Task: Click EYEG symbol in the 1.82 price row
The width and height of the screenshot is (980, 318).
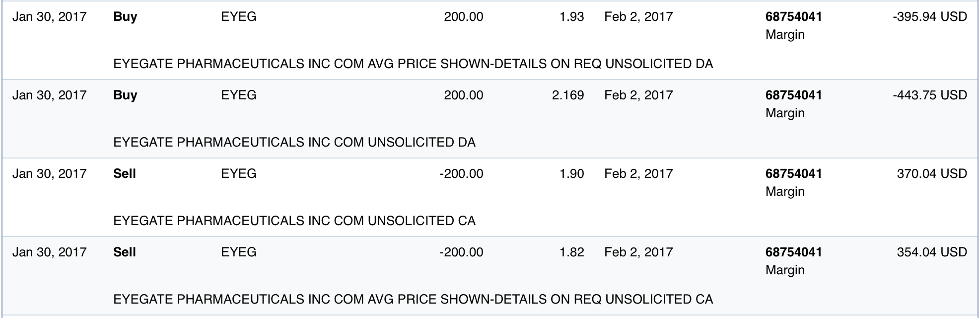Action: [239, 252]
